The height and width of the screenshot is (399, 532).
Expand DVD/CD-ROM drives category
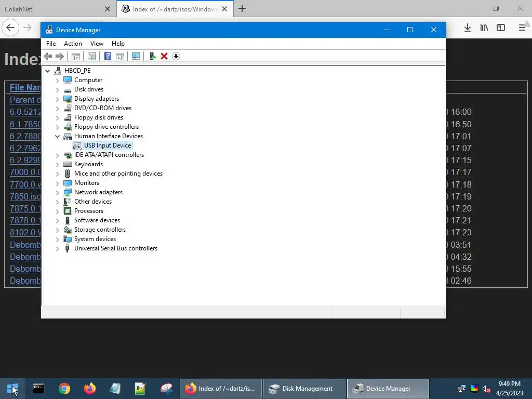tap(57, 108)
